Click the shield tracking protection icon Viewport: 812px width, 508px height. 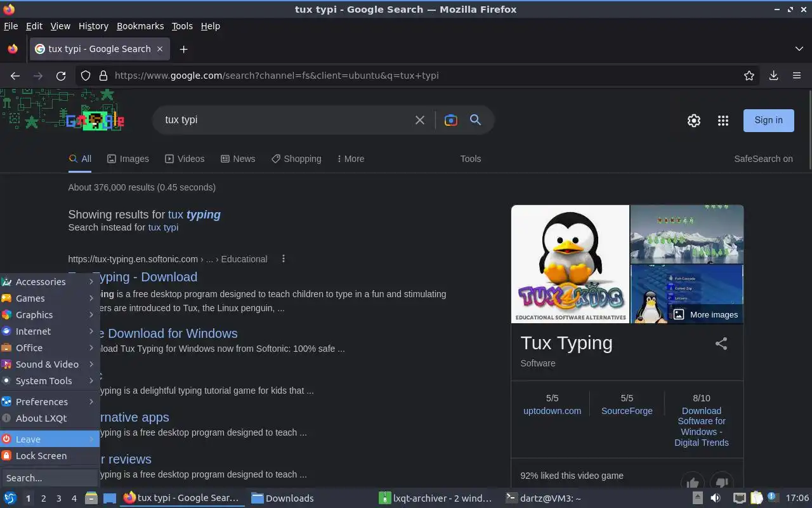point(86,76)
